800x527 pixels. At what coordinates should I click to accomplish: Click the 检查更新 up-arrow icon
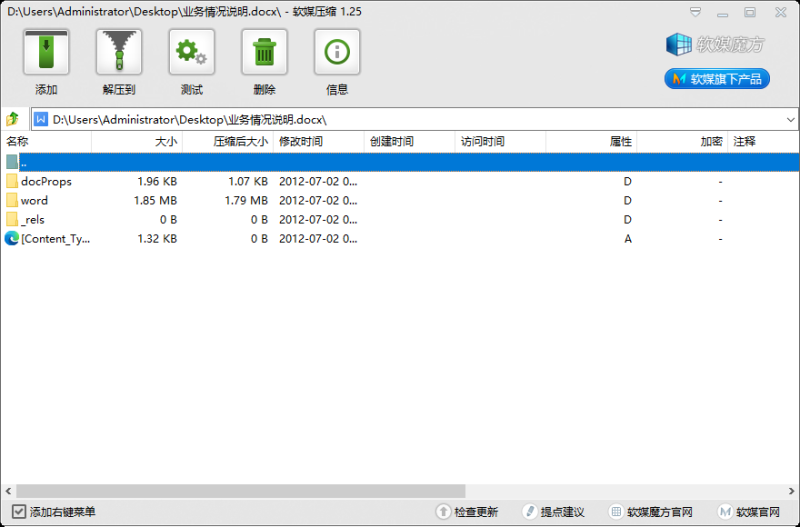(443, 511)
